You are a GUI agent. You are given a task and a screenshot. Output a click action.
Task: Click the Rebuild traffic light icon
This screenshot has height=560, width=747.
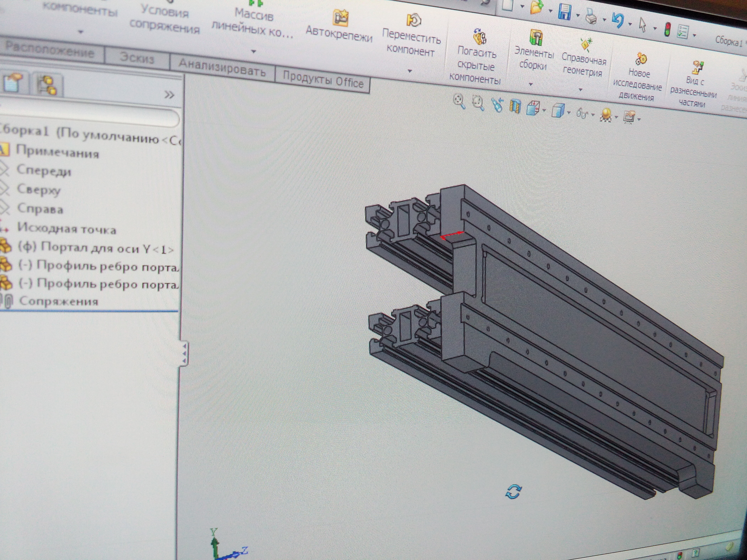667,29
